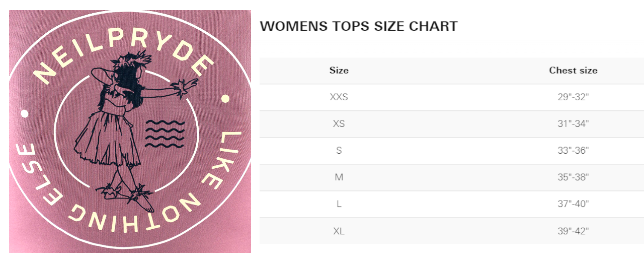Click the dot on the logo's left side
The height and width of the screenshot is (262, 644).
pos(24,114)
